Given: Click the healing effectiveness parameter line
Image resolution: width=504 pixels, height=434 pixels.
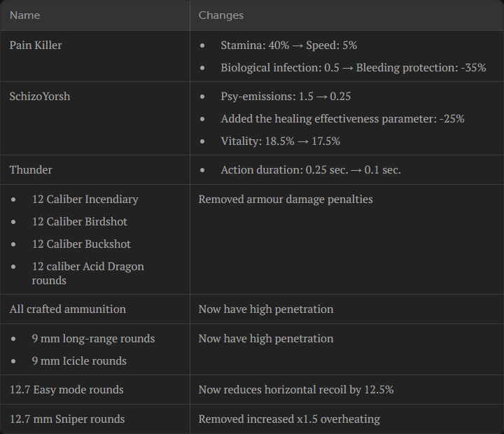Looking at the screenshot, I should [342, 118].
